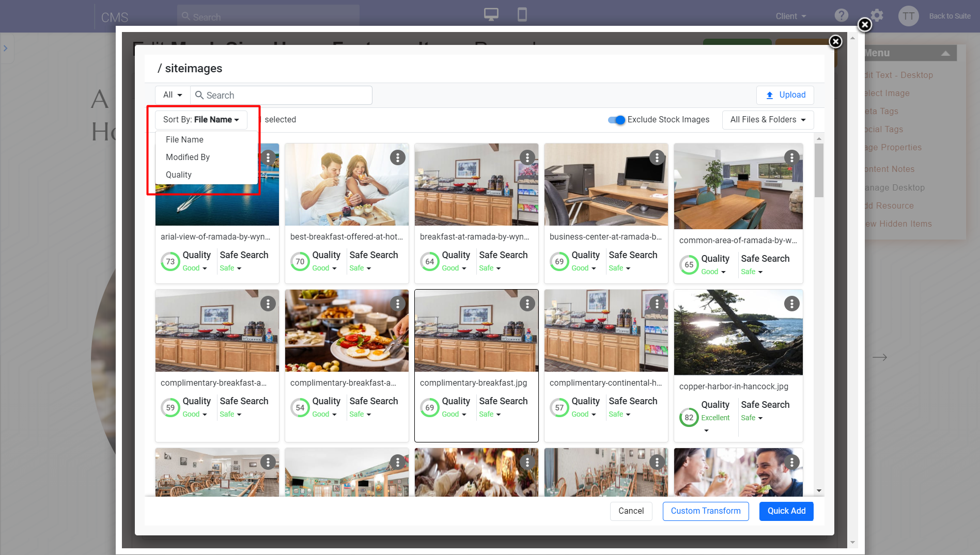Close the siteimages file browser dialog
Screen dimensions: 980x555
point(835,41)
